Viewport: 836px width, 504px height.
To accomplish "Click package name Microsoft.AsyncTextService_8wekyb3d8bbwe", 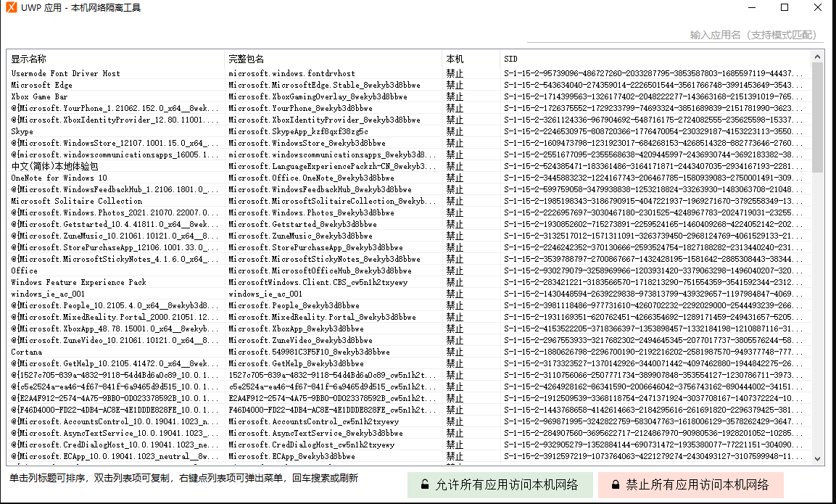I will pyautogui.click(x=315, y=433).
